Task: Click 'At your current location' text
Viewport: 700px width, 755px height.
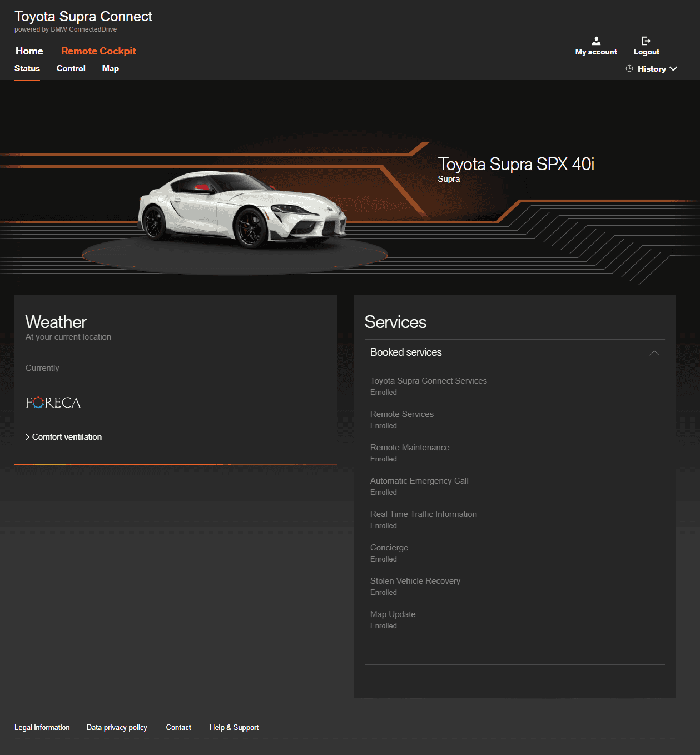Action: [68, 337]
